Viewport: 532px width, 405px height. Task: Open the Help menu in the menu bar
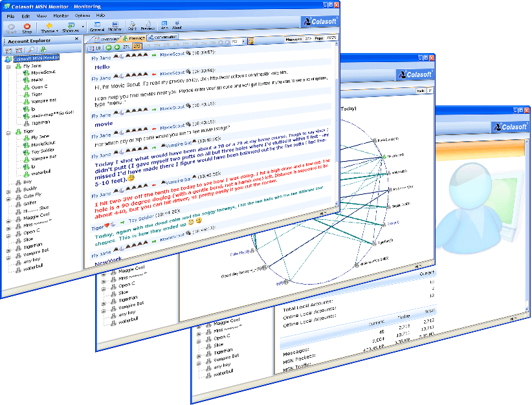[x=100, y=16]
